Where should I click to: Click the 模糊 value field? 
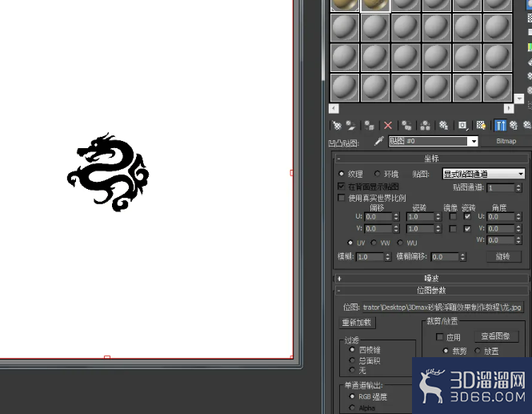tap(370, 257)
